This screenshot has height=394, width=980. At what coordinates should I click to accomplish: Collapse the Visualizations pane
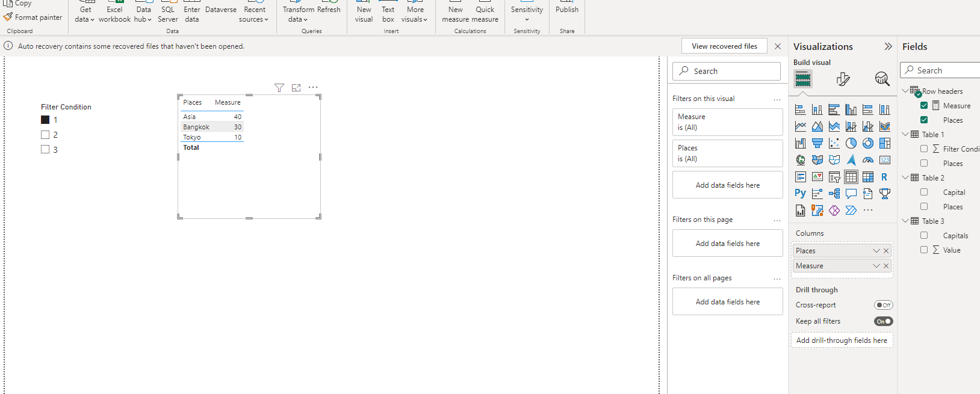(x=888, y=46)
